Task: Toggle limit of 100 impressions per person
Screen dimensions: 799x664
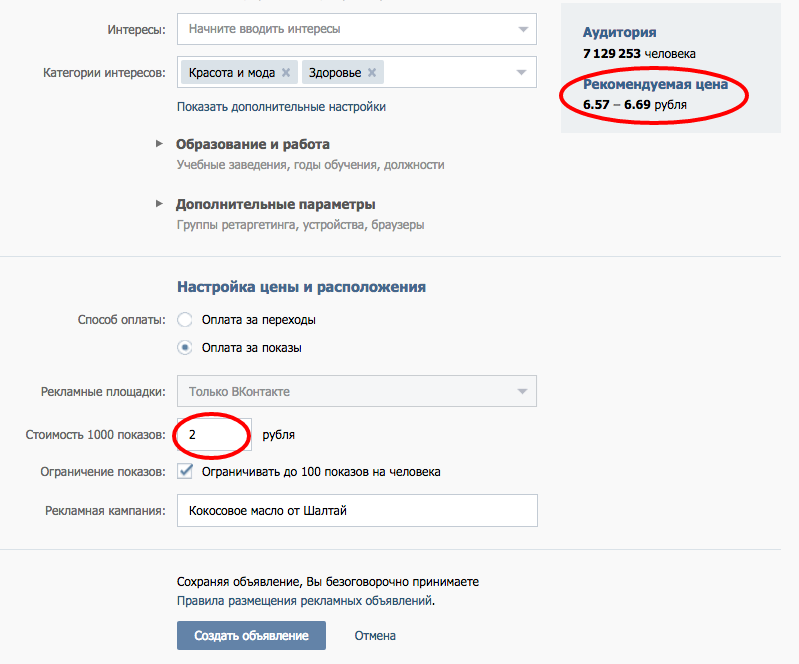Action: pos(185,471)
